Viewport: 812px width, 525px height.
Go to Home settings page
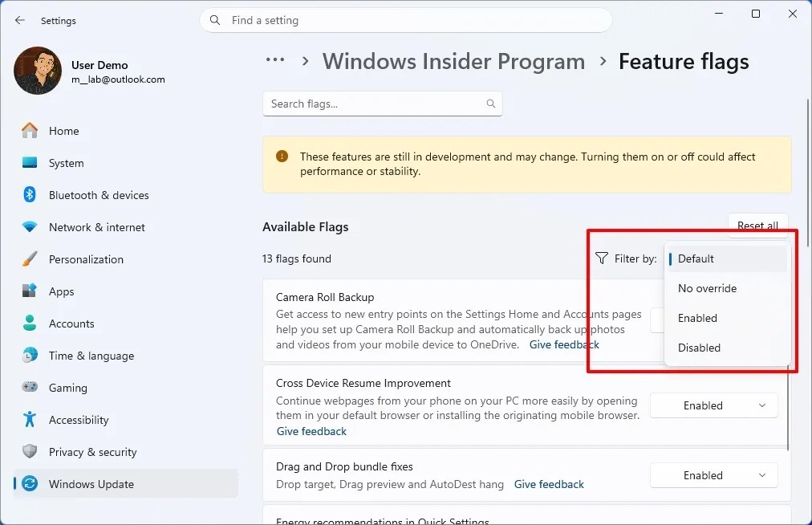click(x=63, y=131)
